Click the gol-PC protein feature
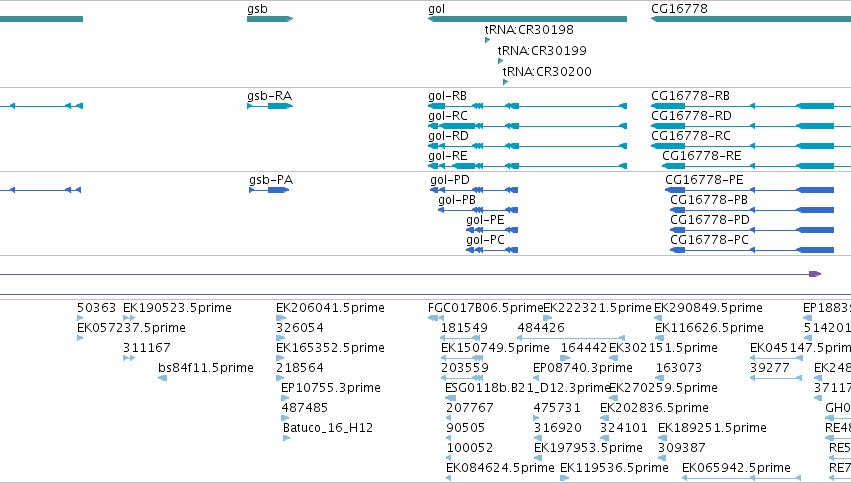The width and height of the screenshot is (851, 483). click(x=492, y=250)
